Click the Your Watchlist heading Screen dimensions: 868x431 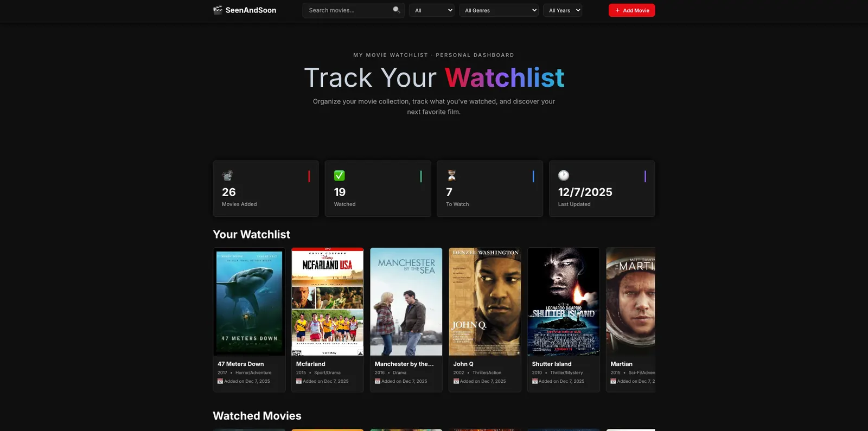tap(252, 234)
